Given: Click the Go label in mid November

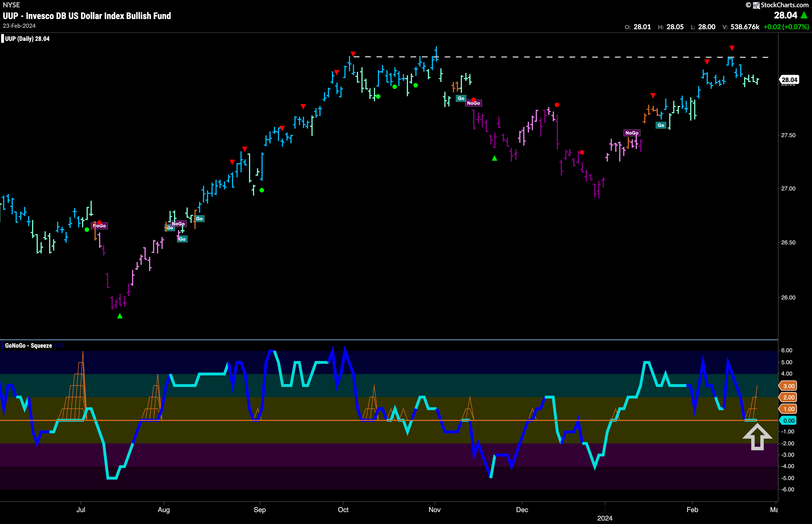Looking at the screenshot, I should [x=461, y=98].
